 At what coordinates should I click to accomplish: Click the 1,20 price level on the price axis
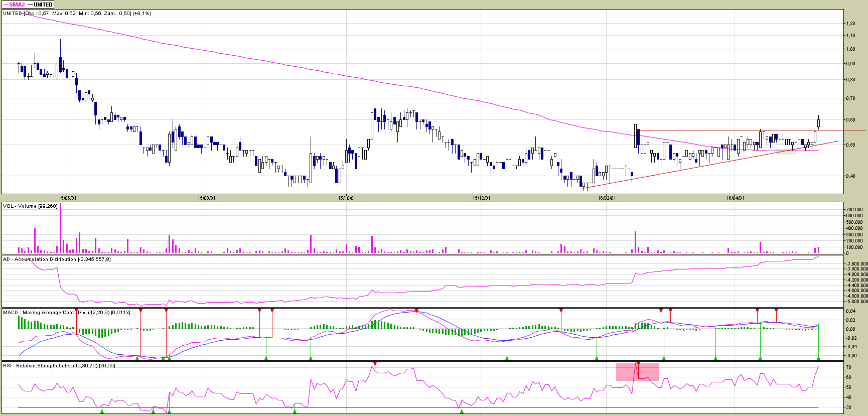pyautogui.click(x=850, y=24)
